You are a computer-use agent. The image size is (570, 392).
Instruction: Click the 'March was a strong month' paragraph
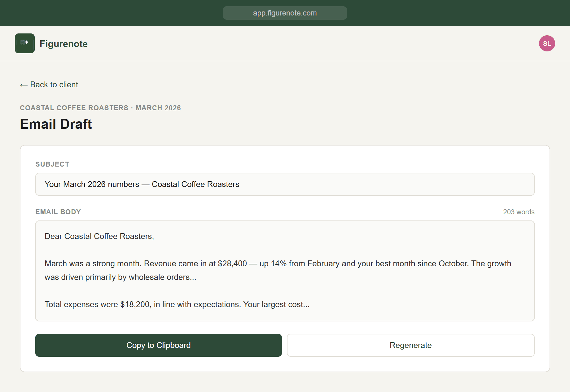coord(278,270)
